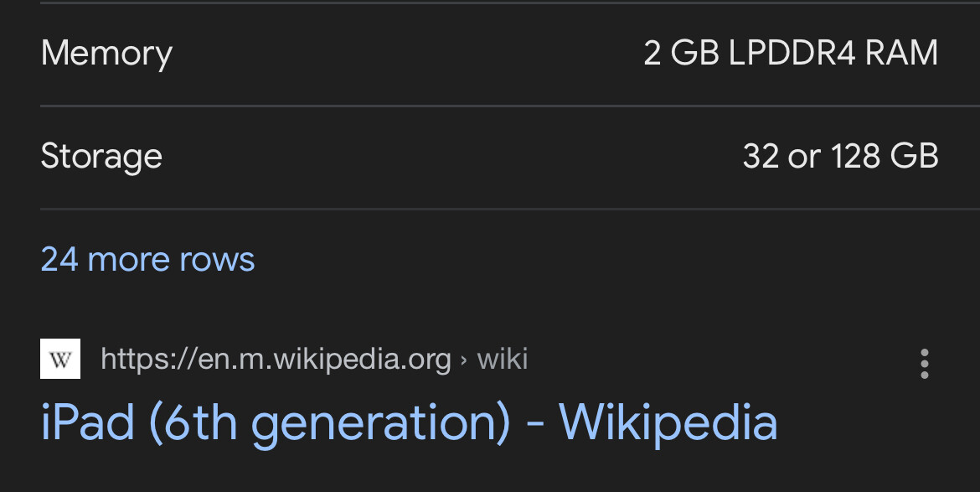The height and width of the screenshot is (492, 980).
Task: Click the word 'iPad' in the result title
Action: 88,422
